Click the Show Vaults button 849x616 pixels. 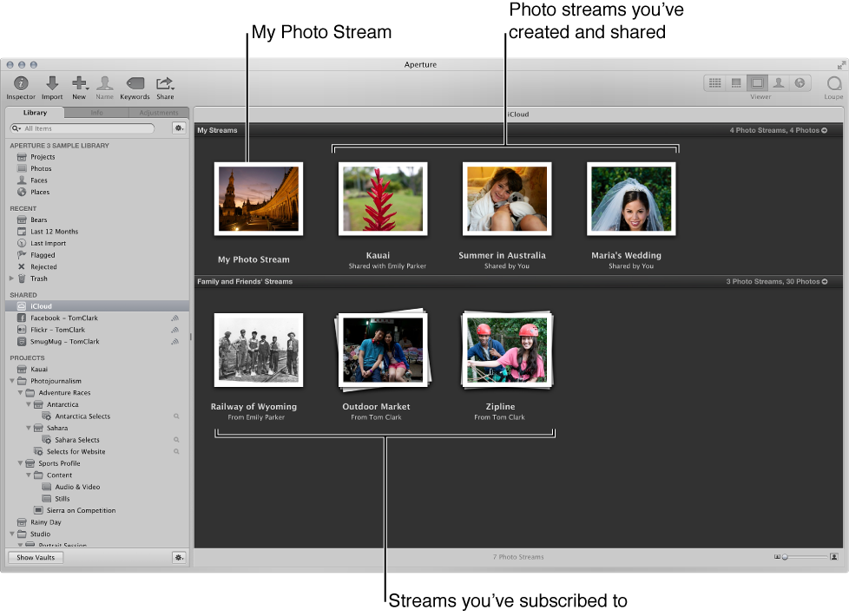pos(35,557)
